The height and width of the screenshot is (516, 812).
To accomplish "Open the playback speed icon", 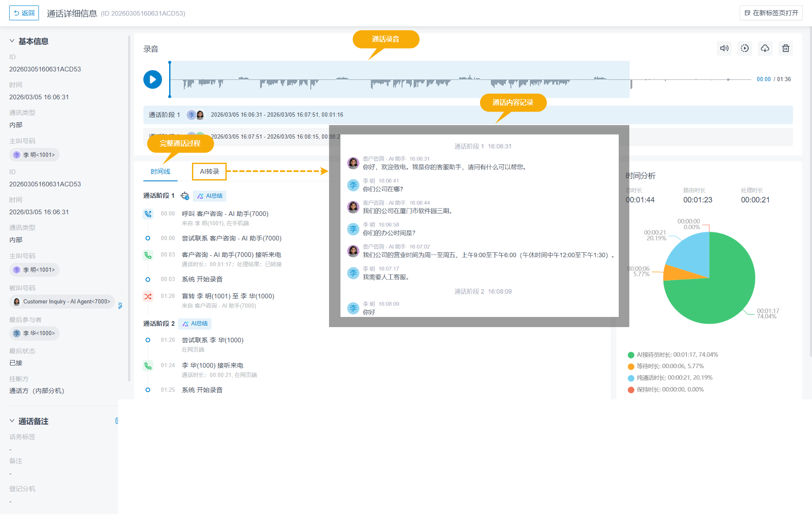I will tap(745, 49).
